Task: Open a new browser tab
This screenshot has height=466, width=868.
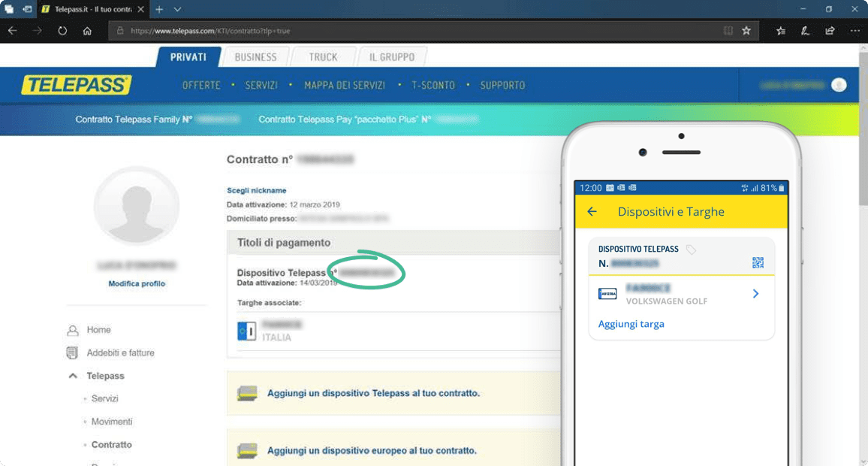Action: [159, 9]
